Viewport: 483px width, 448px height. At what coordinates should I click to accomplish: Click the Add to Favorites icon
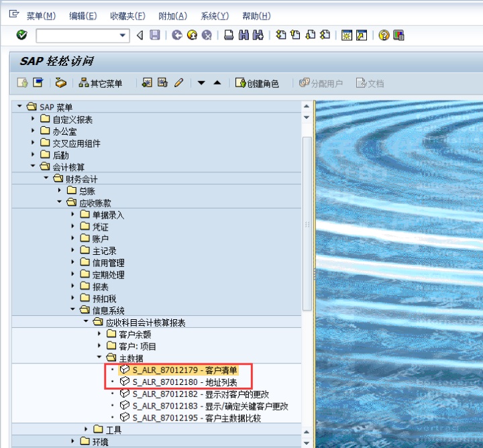click(147, 82)
